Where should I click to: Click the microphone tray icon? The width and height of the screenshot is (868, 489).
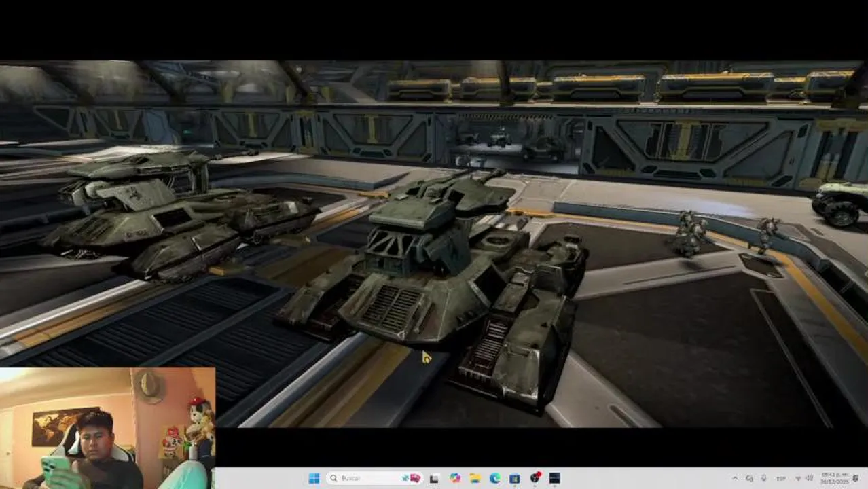pyautogui.click(x=764, y=478)
